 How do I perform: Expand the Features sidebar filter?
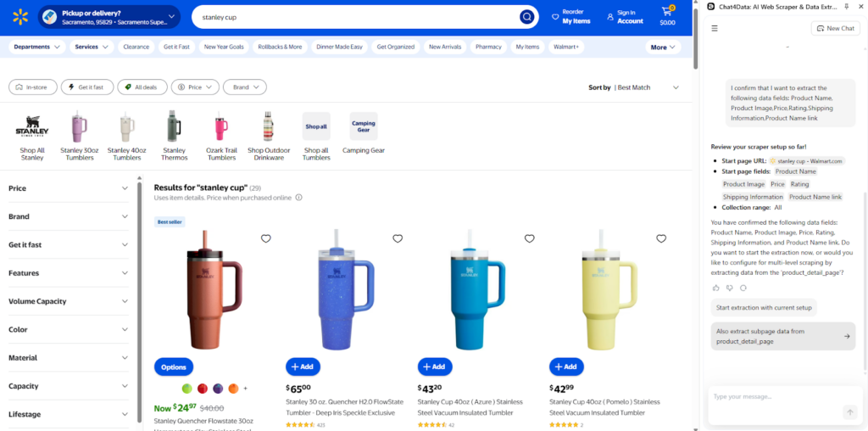click(69, 273)
